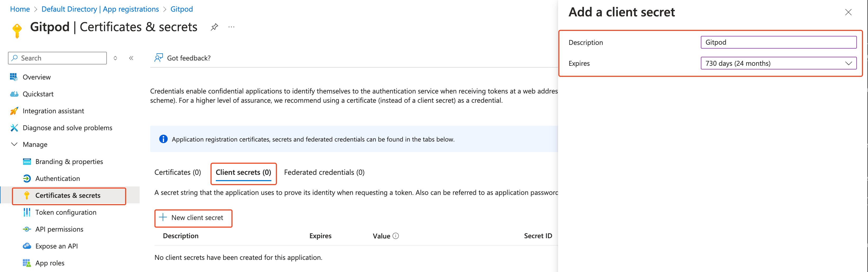Open Integration assistant in the sidebar
The width and height of the screenshot is (868, 272).
(x=53, y=111)
